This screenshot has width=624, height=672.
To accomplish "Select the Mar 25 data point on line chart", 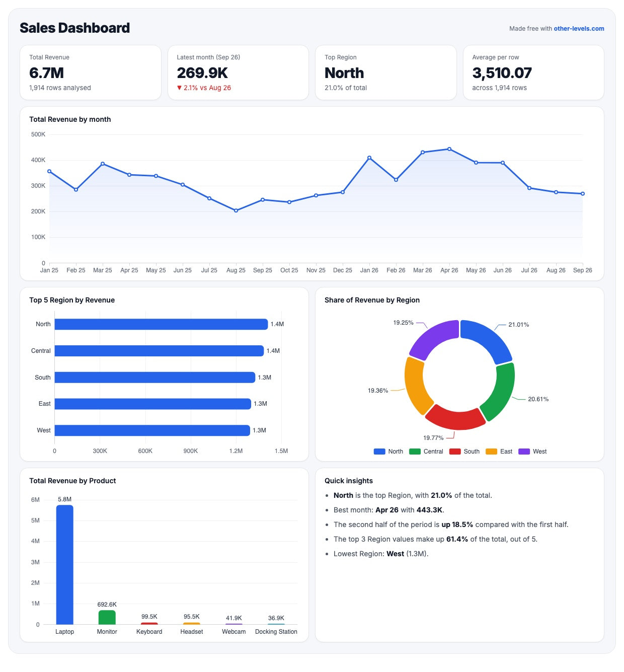I will (x=103, y=164).
